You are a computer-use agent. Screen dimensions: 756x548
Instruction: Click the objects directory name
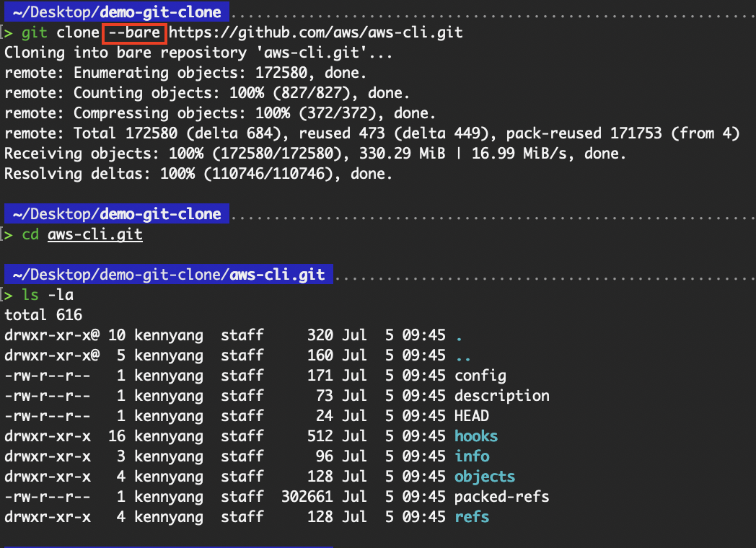485,477
